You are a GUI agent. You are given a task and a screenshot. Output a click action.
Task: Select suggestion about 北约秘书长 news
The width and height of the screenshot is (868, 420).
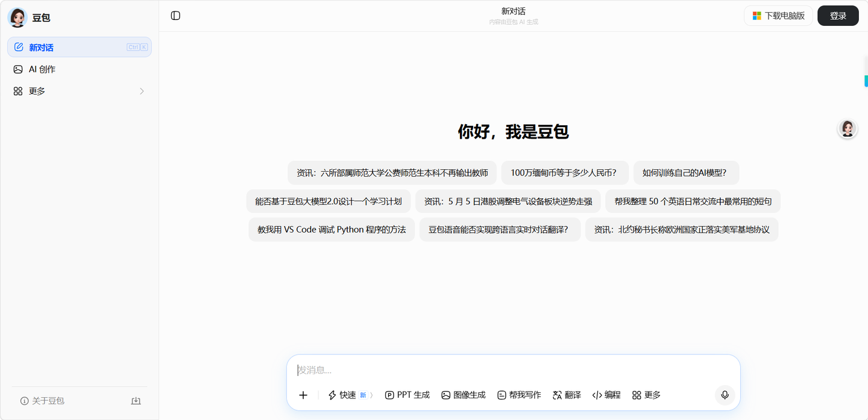(682, 230)
